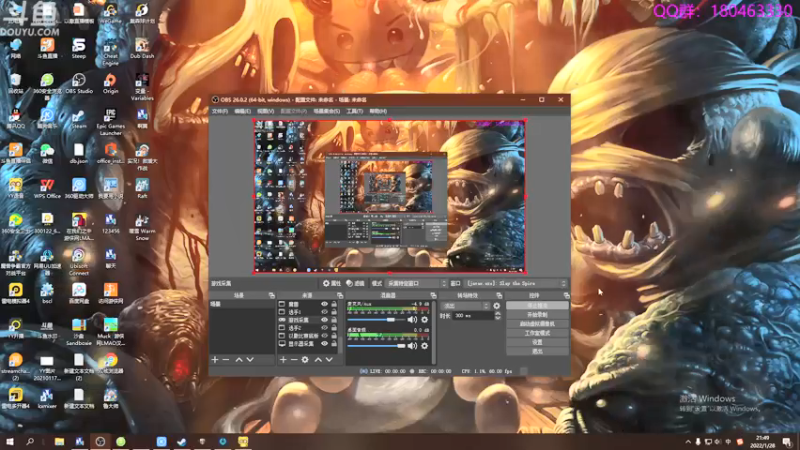Select the db.json file on the desktop
This screenshot has height=450, width=800.
(x=79, y=153)
